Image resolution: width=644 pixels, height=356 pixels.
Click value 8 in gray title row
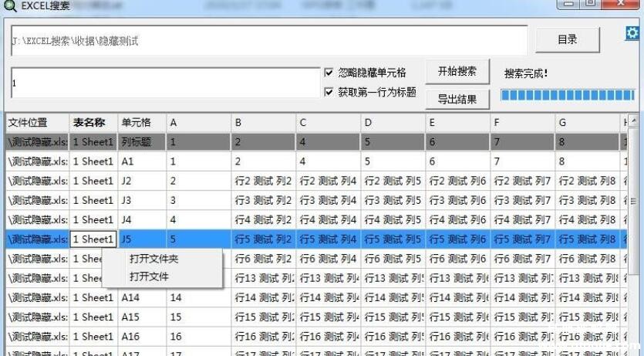[588, 142]
